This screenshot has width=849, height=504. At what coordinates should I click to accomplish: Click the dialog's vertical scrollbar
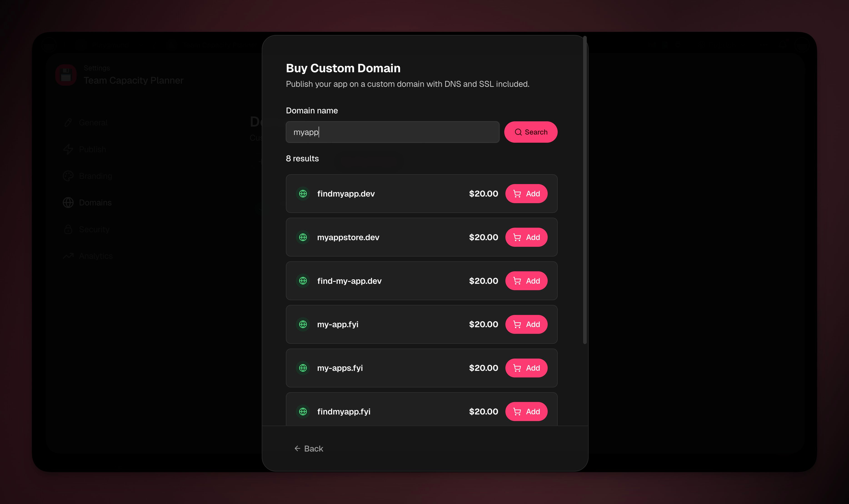[x=585, y=190]
